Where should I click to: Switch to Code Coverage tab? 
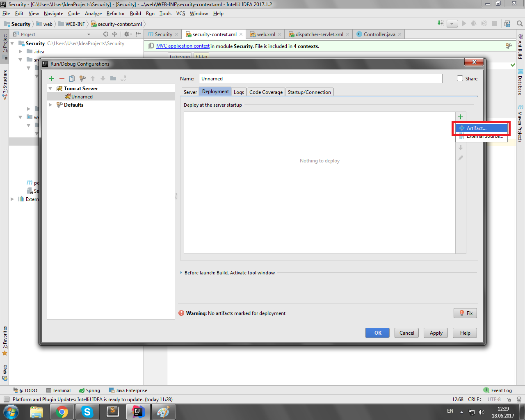266,92
